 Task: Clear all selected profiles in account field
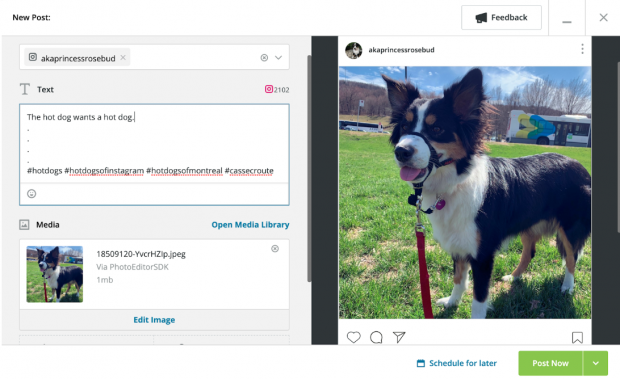264,58
